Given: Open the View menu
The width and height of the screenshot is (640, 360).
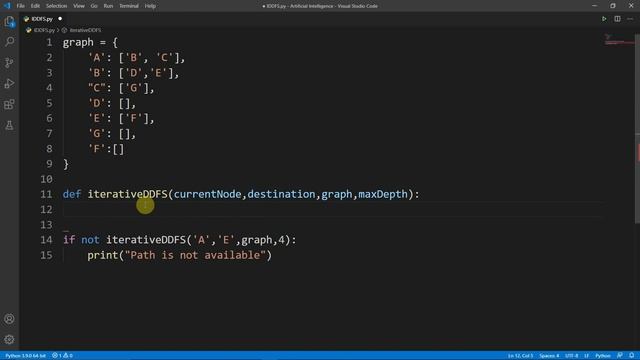Looking at the screenshot, I should [79, 6].
